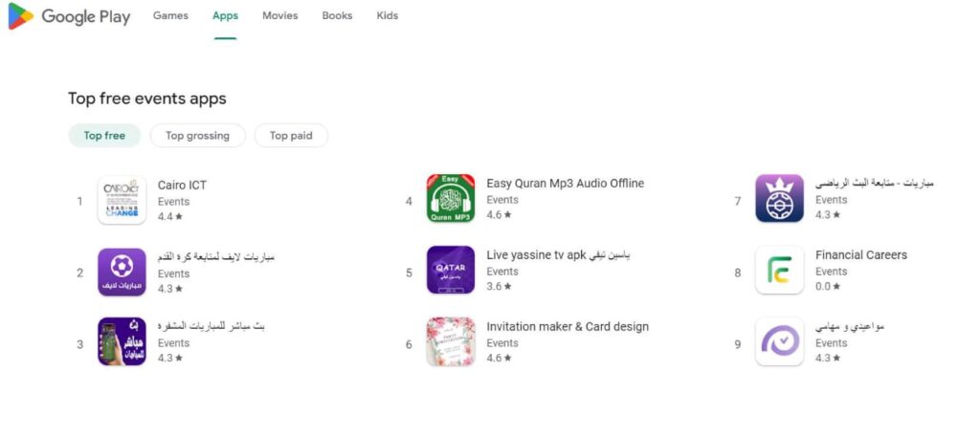Open the third-ranked live matches app icon
Viewport: 980px width, 438px height.
click(x=122, y=341)
